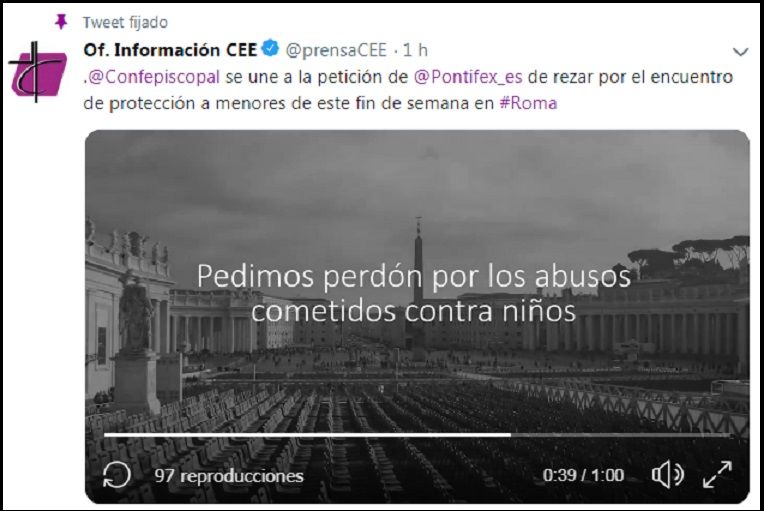The image size is (764, 511).
Task: Mute the video using the speaker icon
Action: [x=668, y=474]
